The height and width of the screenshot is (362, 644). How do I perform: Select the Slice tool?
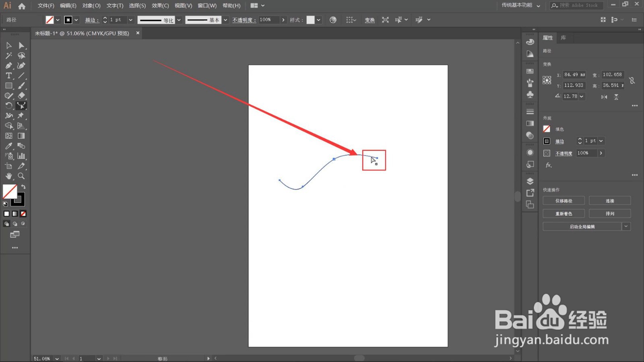pyautogui.click(x=21, y=166)
